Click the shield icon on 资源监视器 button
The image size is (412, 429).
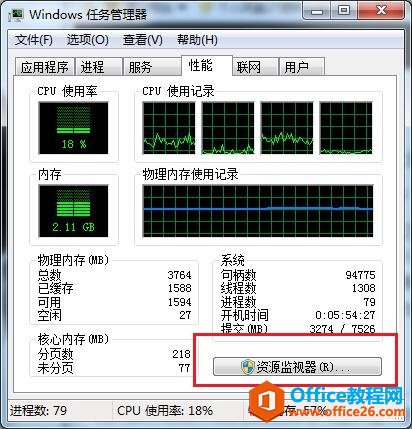[247, 367]
